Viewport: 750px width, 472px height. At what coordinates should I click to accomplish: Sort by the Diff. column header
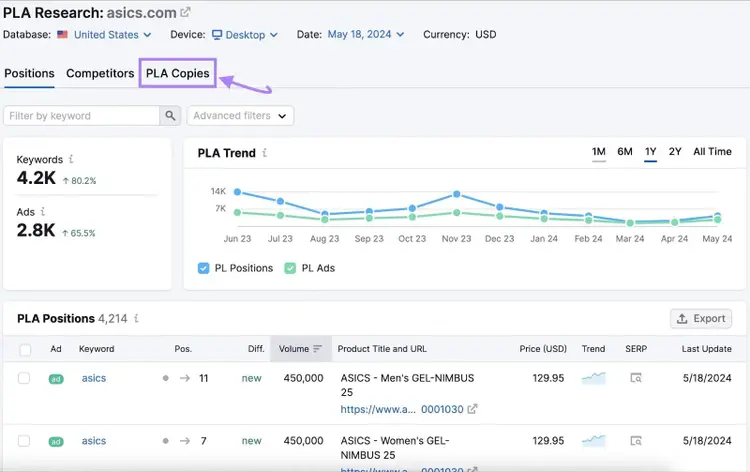click(256, 349)
